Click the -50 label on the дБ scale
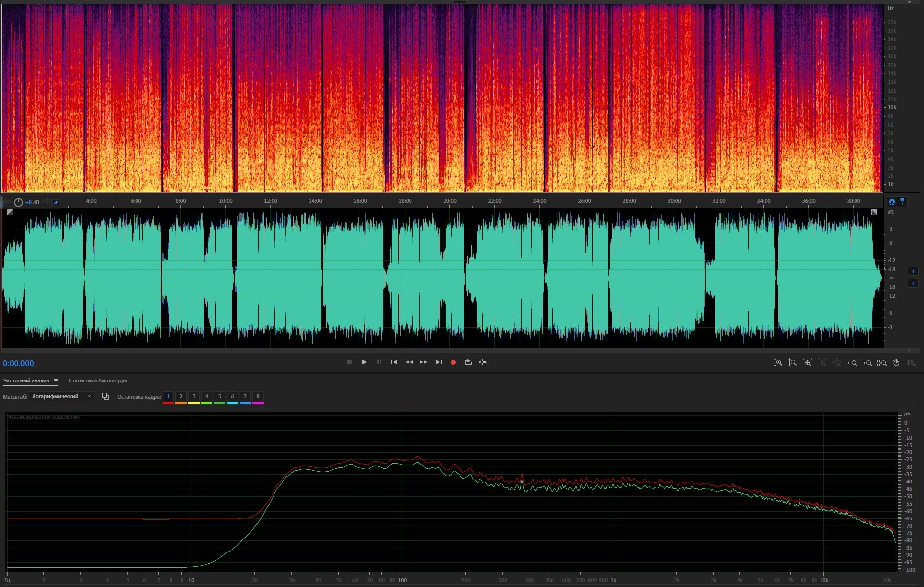This screenshot has width=924, height=587. pos(908,496)
